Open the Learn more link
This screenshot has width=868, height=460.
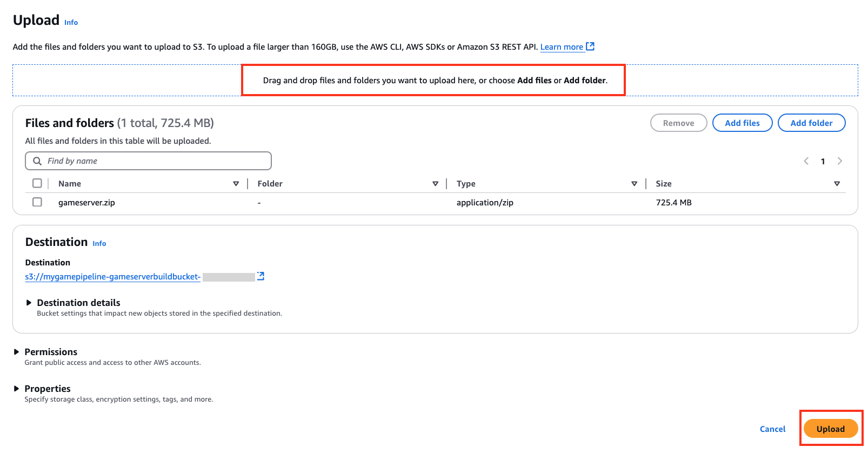click(x=562, y=47)
